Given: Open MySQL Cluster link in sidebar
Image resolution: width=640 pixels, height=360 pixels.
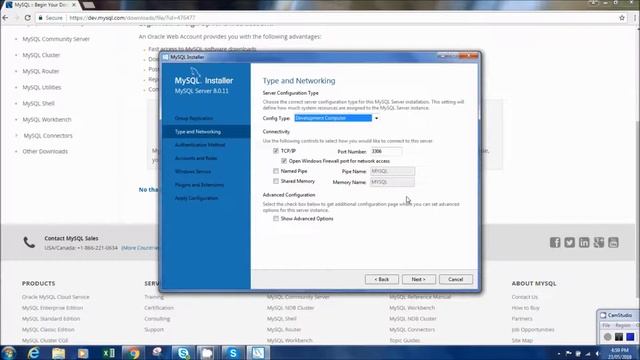Looking at the screenshot, I should point(41,55).
